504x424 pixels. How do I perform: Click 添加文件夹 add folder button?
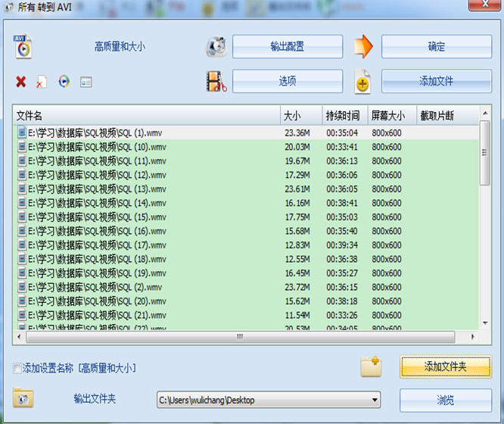click(x=446, y=366)
